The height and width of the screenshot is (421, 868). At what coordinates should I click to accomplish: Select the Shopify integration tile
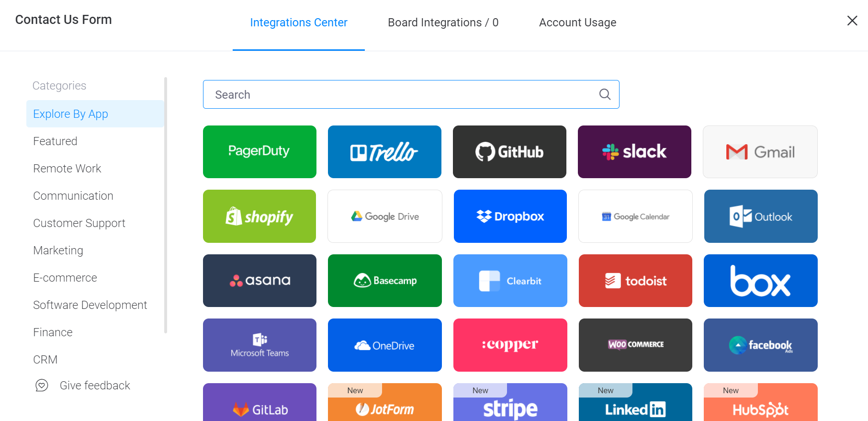pos(259,216)
